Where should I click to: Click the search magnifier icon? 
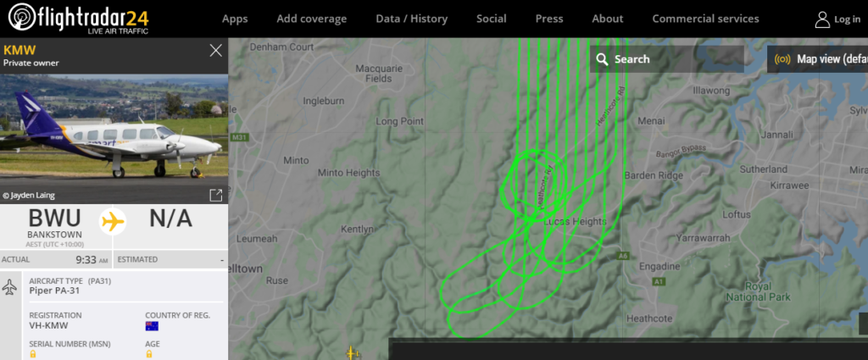click(x=603, y=59)
